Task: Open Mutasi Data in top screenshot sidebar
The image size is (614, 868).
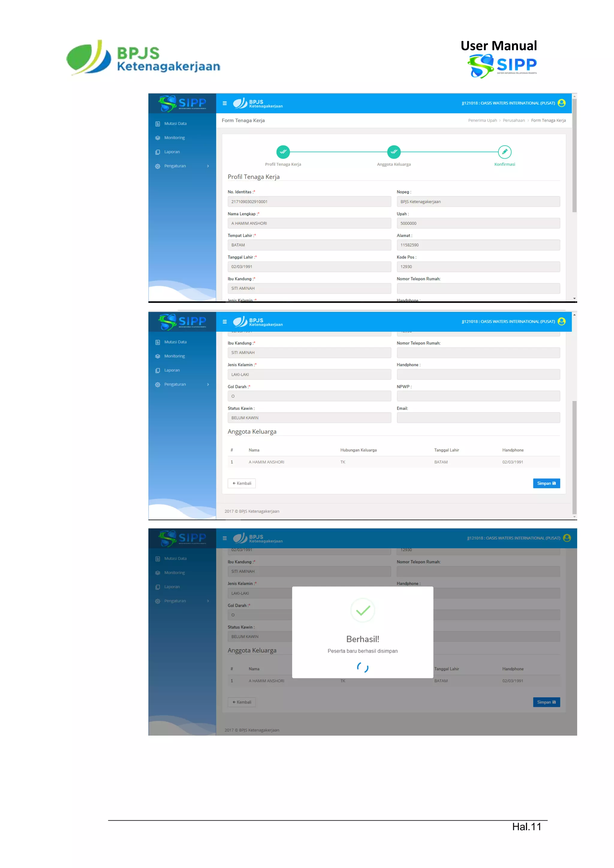Action: coord(175,123)
